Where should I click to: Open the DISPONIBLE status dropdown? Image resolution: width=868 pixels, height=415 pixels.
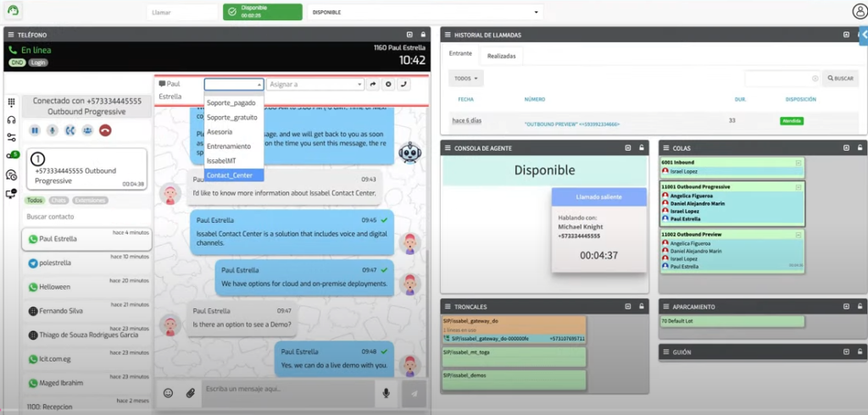point(426,12)
